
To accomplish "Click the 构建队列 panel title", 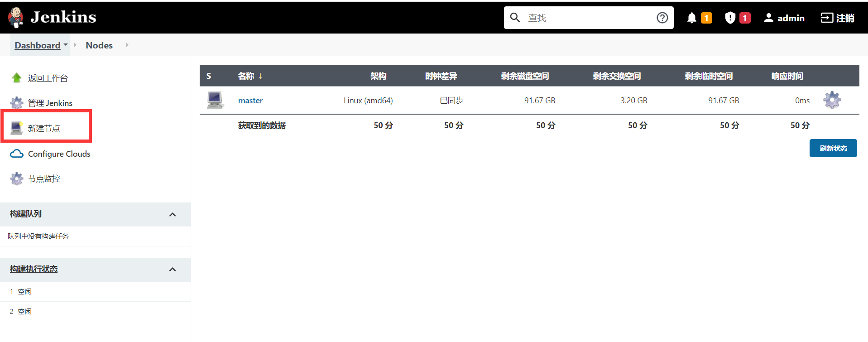I will [x=26, y=214].
